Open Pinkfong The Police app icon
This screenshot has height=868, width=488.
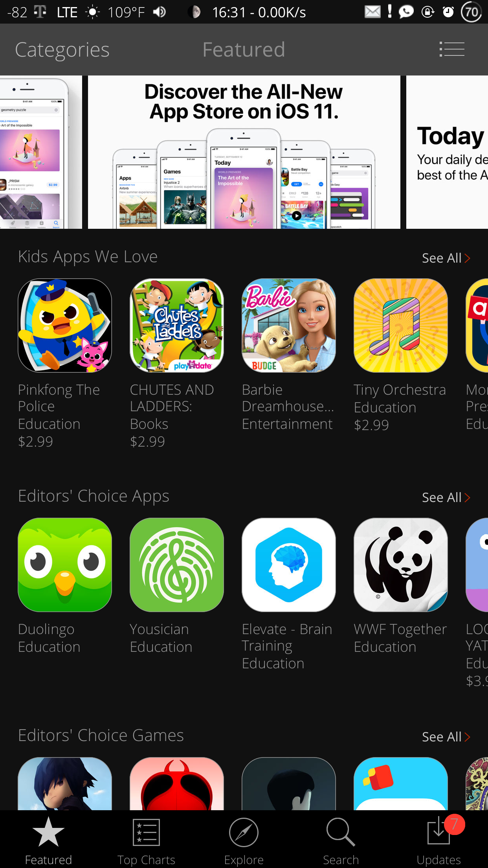click(65, 325)
